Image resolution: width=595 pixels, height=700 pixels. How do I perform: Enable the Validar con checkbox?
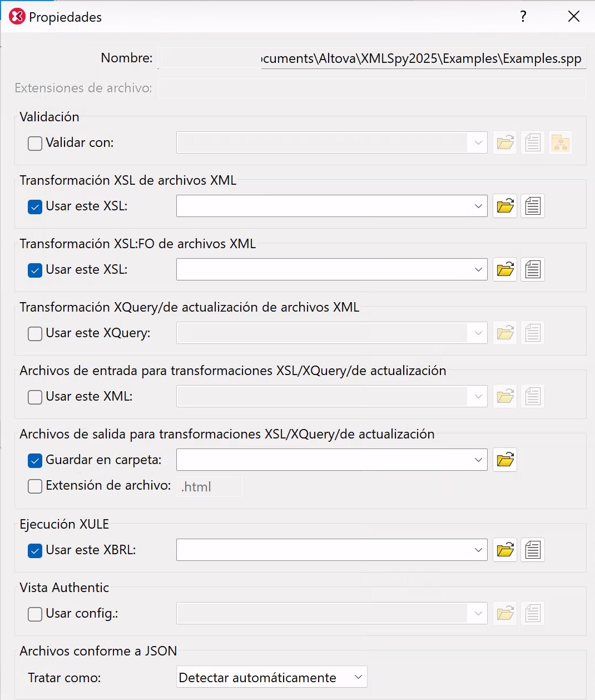35,143
